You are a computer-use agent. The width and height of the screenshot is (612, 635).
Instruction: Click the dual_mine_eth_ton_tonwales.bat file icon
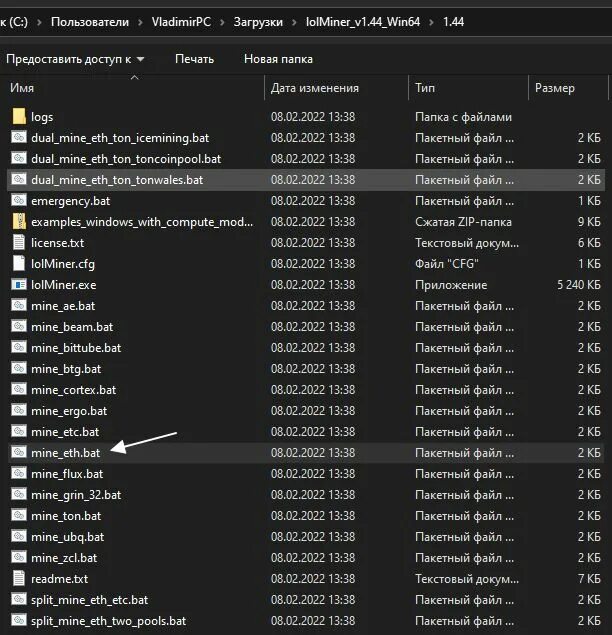19,179
